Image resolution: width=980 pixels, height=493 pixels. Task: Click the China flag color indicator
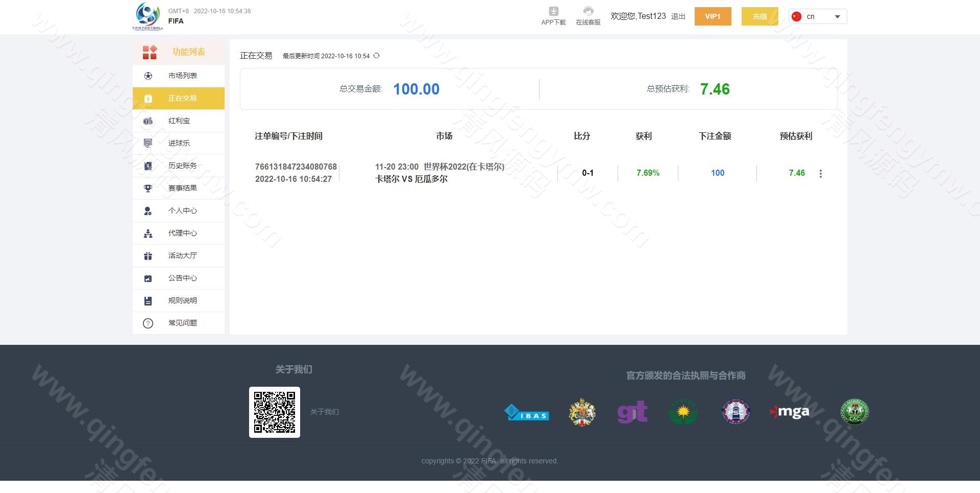[x=798, y=16]
